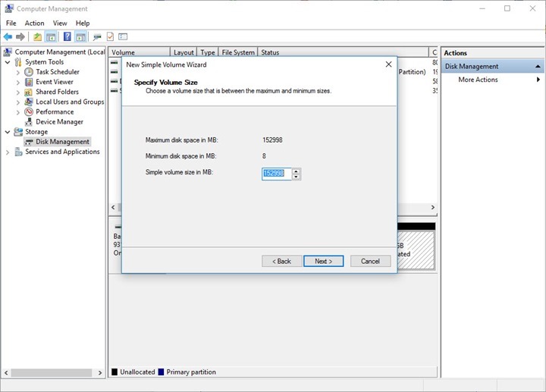Image resolution: width=546 pixels, height=392 pixels.
Task: Click the blue Help toolbar icon
Action: pos(67,36)
